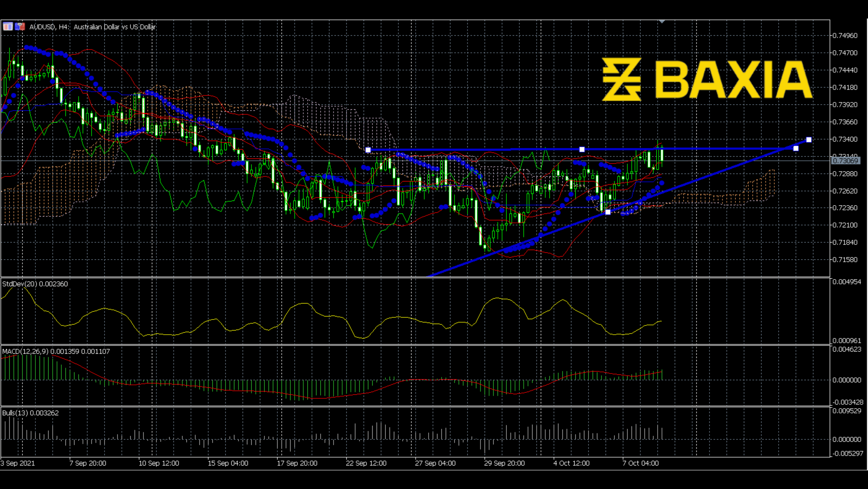This screenshot has width=868, height=489.
Task: Click the chart shift triangle marker
Action: [662, 22]
